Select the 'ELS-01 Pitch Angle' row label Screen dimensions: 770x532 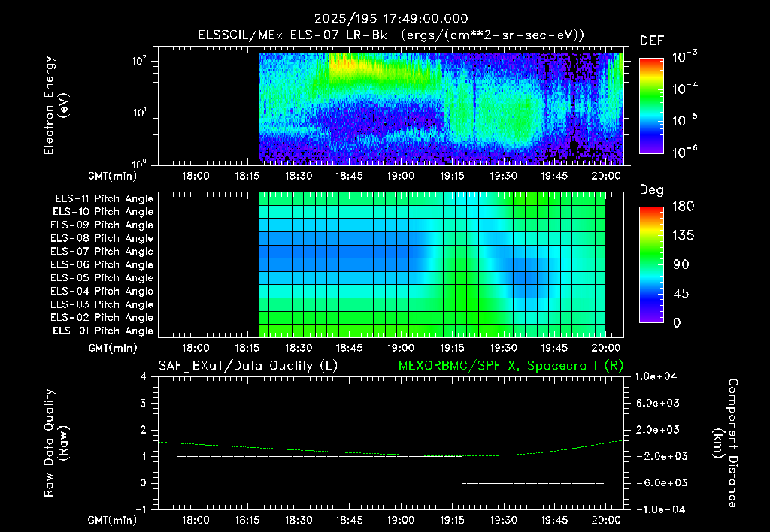click(x=103, y=331)
